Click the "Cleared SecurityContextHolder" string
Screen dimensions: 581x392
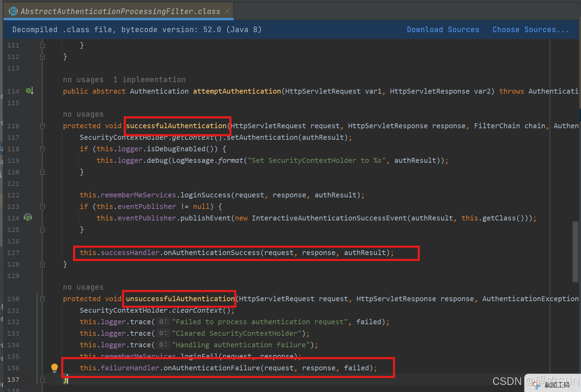pyautogui.click(x=237, y=333)
